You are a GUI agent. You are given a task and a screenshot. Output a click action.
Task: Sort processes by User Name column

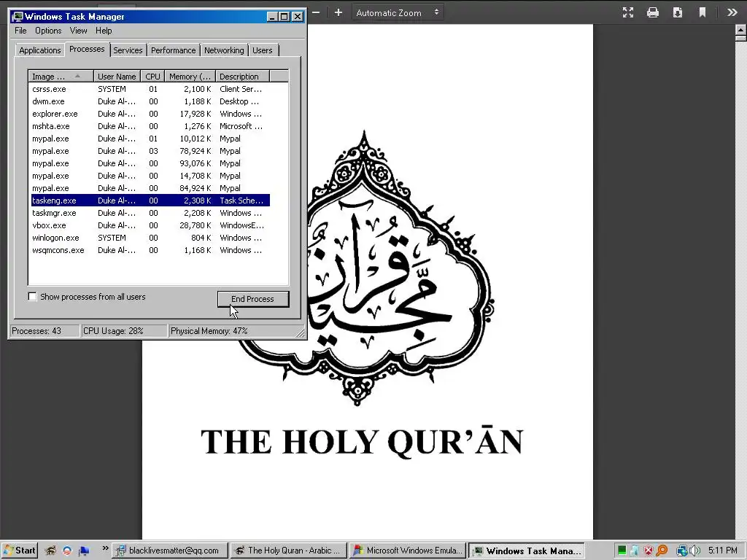tap(117, 76)
